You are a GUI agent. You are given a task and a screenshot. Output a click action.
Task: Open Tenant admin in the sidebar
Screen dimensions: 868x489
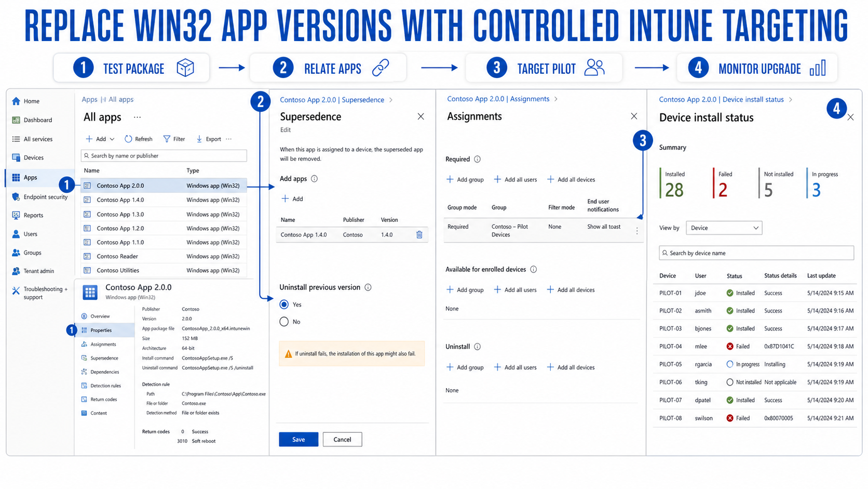(x=33, y=271)
